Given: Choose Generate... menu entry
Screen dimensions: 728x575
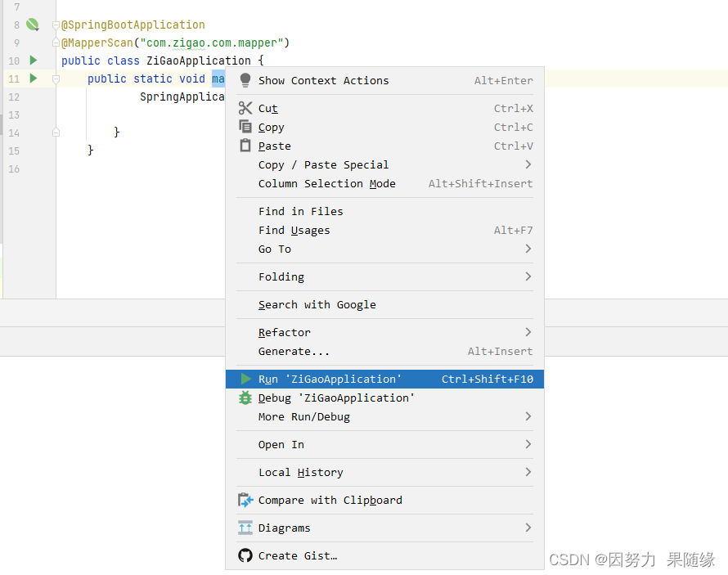Looking at the screenshot, I should point(384,352).
